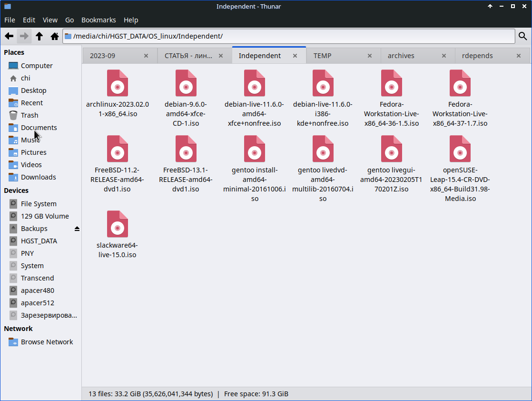The width and height of the screenshot is (532, 401).
Task: Select gentoo install-amd64-minimal iso icon
Action: (255, 149)
